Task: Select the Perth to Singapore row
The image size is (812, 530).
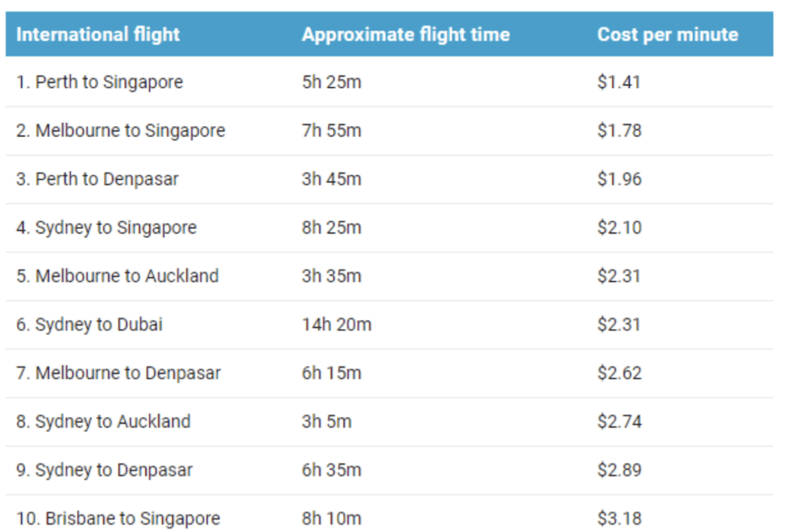Action: [x=99, y=82]
